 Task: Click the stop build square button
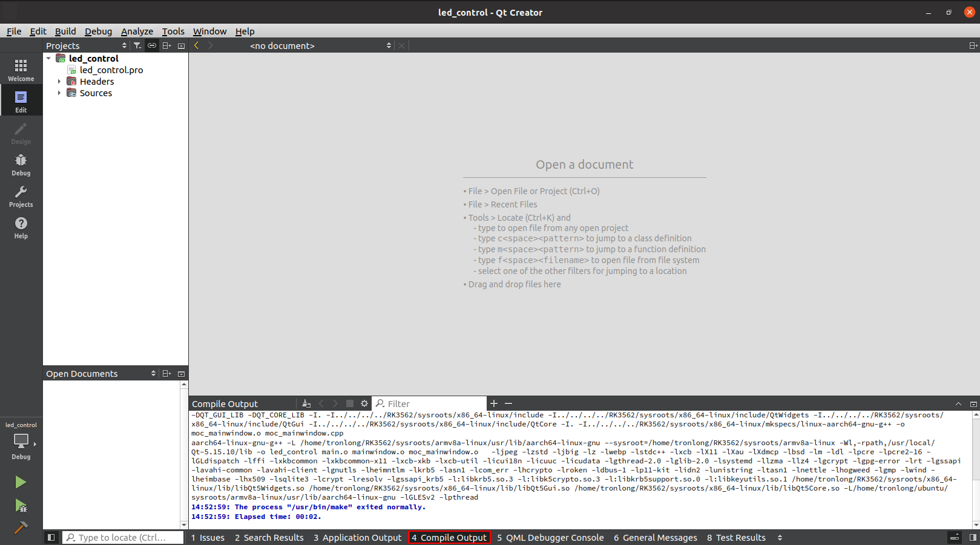350,403
